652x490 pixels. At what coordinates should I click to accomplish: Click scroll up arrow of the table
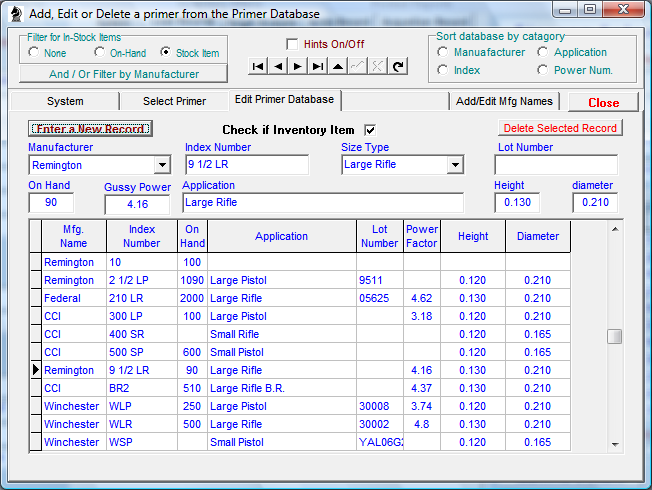point(615,229)
